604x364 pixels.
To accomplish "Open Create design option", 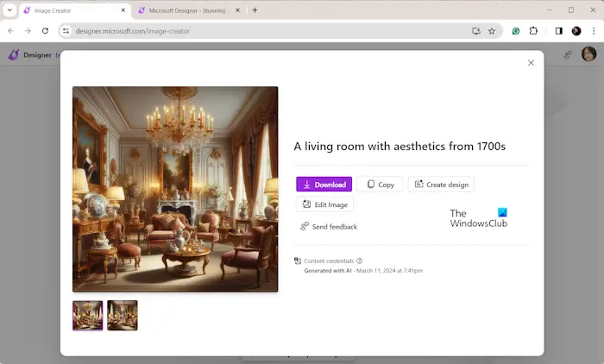I will tap(442, 185).
